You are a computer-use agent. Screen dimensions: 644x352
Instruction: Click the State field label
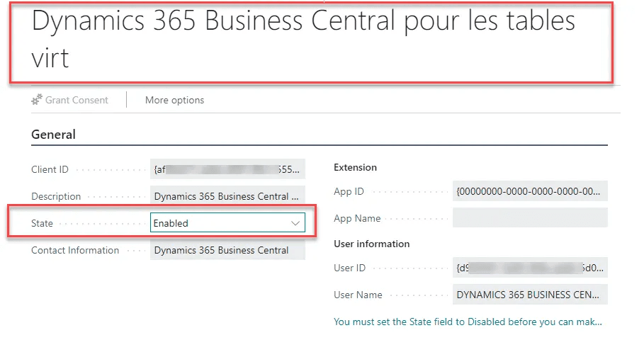point(42,223)
